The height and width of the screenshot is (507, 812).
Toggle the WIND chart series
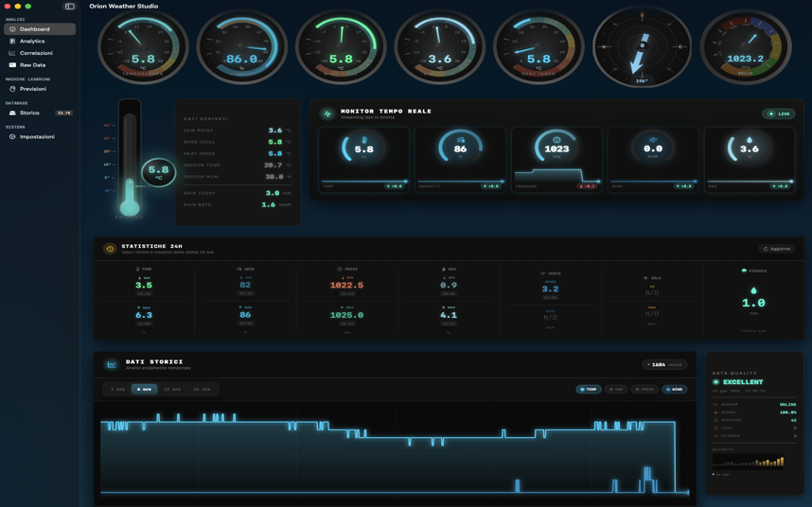tap(674, 389)
